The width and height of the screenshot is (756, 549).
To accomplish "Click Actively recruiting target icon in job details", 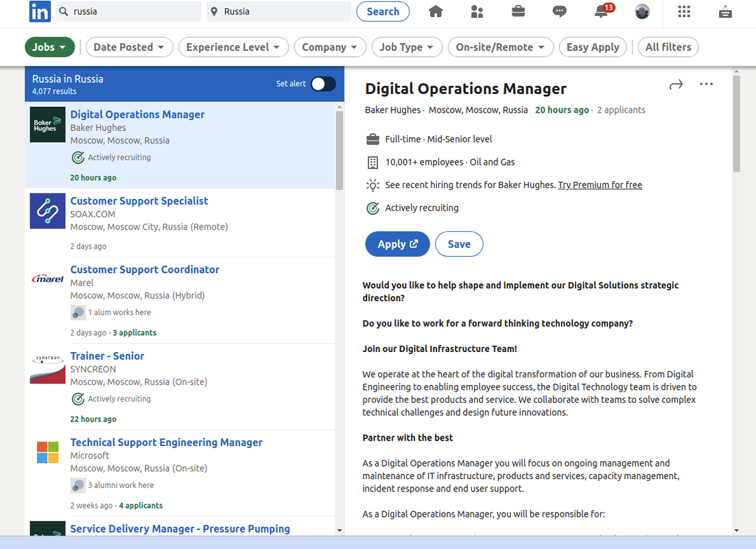I will tap(373, 209).
